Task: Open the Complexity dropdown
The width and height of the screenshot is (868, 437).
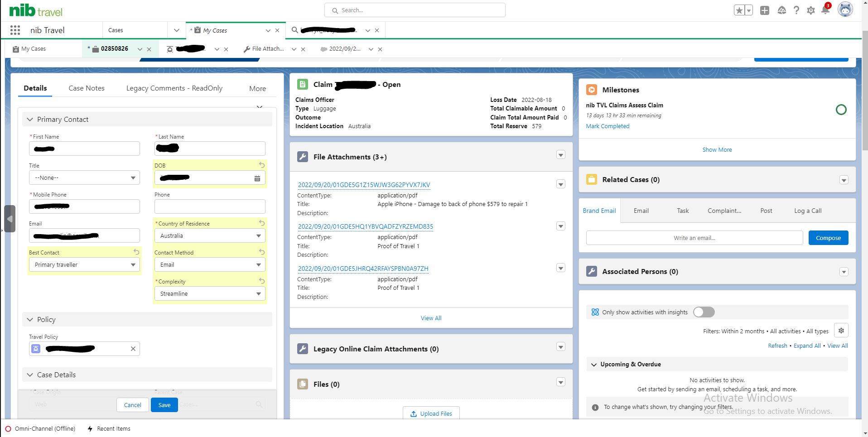Action: (209, 293)
